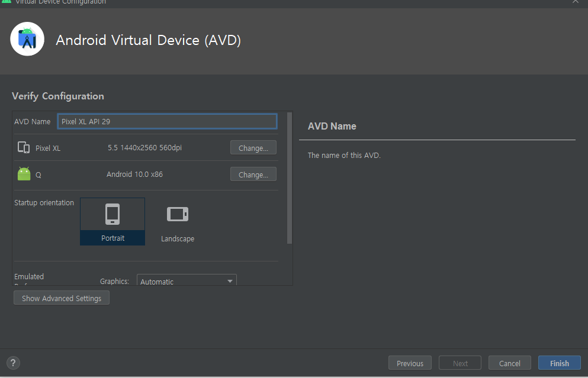The image size is (588, 378).
Task: Click the Pixel XL device icon
Action: click(24, 148)
